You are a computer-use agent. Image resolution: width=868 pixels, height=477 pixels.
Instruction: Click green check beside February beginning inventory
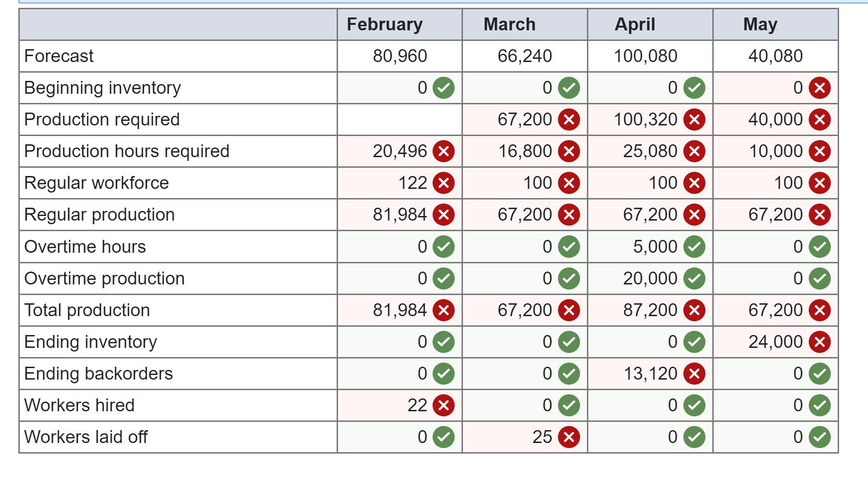[x=443, y=88]
